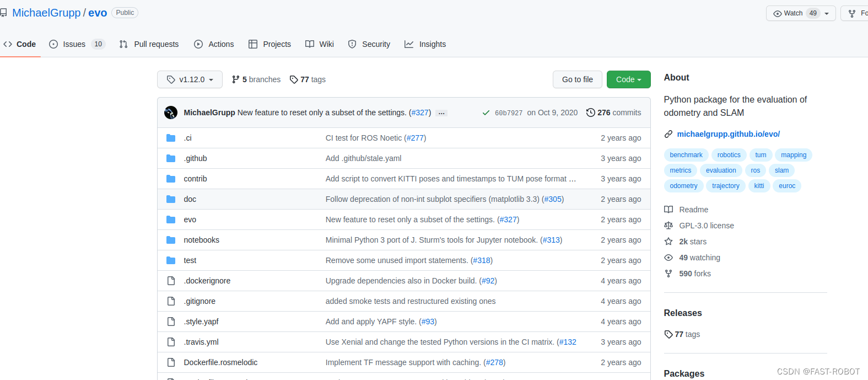Click the file icon for .gitignore

[x=171, y=301]
